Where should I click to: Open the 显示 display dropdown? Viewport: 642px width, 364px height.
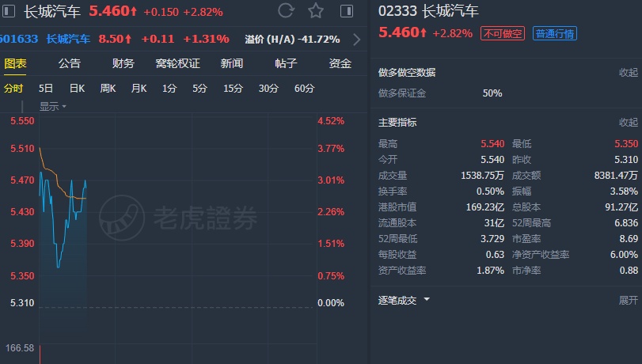tap(53, 106)
